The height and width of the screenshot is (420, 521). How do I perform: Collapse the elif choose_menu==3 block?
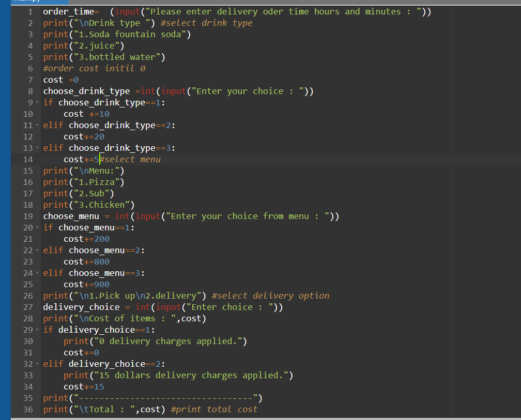click(x=38, y=273)
